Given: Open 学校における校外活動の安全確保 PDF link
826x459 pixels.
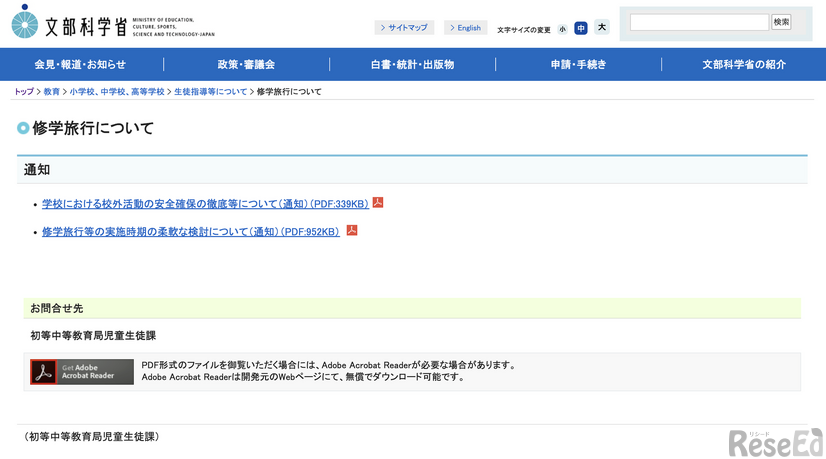Looking at the screenshot, I should point(205,204).
